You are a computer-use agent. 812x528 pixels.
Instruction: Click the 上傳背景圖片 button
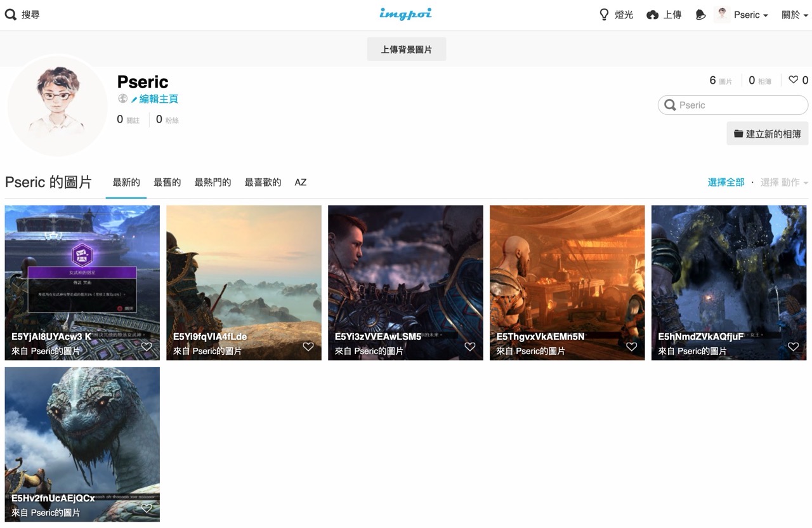(x=407, y=49)
